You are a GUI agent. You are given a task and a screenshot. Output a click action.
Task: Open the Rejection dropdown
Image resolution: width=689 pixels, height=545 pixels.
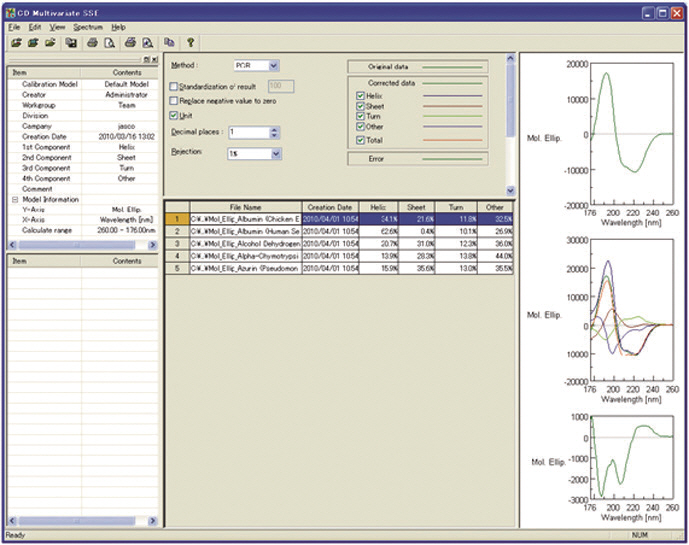[x=277, y=154]
